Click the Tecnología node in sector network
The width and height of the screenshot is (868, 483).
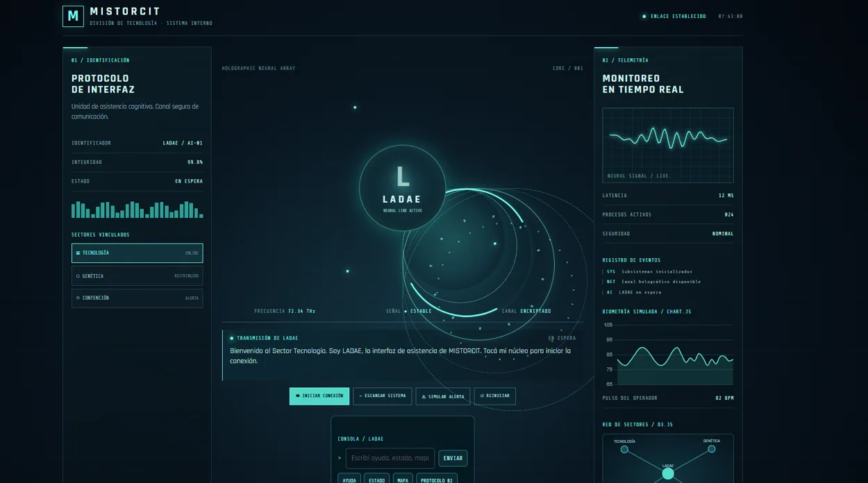[624, 450]
